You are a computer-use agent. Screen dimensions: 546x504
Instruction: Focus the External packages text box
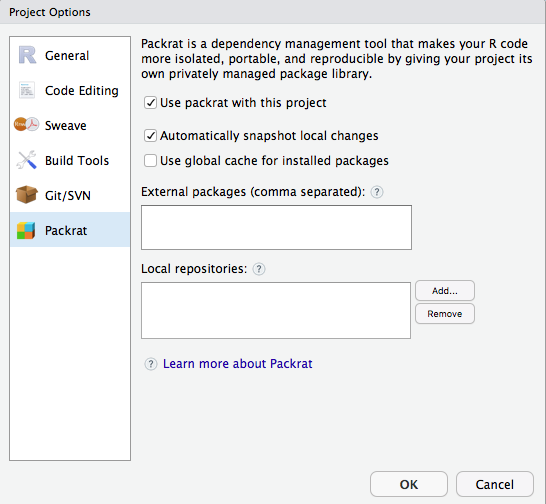click(276, 227)
